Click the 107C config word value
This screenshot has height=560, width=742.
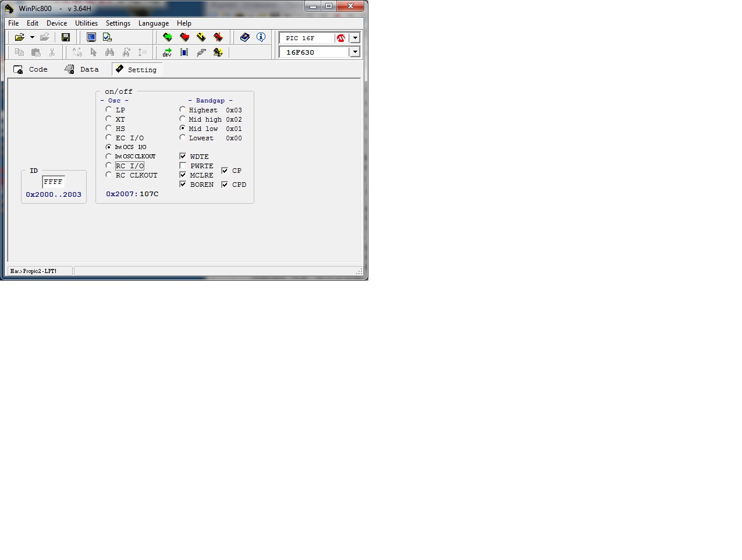point(149,194)
